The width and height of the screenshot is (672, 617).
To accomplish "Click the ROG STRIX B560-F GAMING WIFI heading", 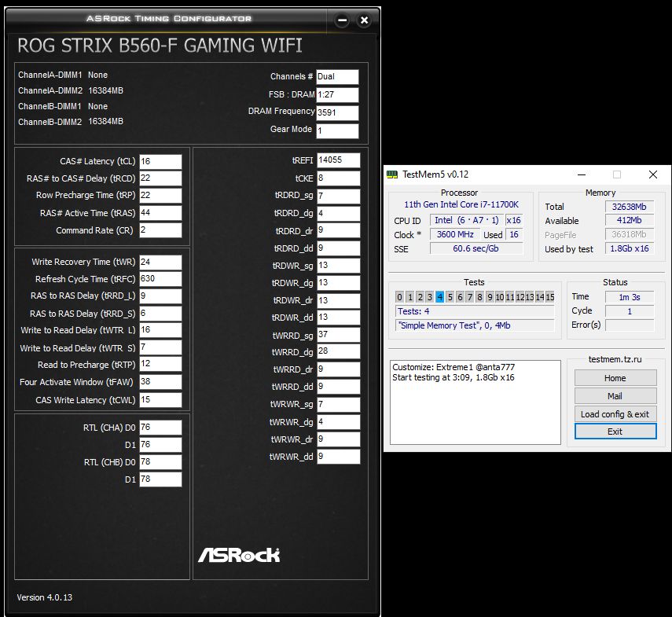I will point(160,46).
